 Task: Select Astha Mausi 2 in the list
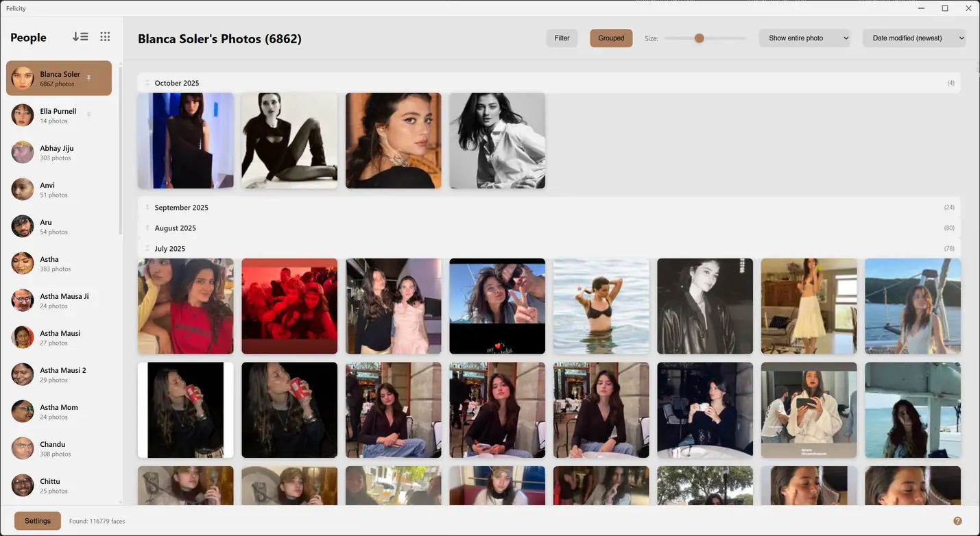click(59, 374)
